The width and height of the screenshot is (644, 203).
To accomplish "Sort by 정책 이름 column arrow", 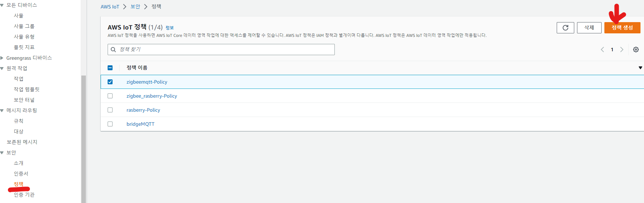I will (640, 68).
